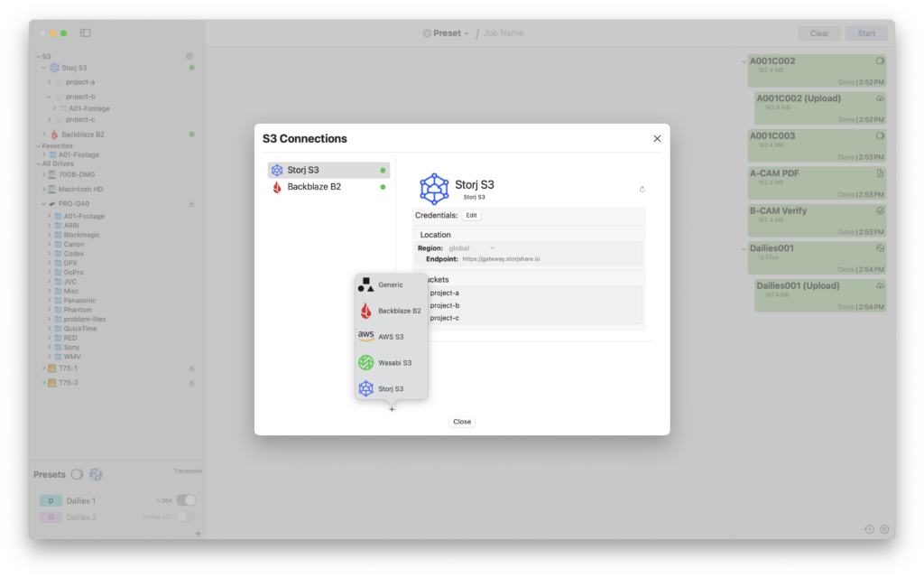Click the purple D badge for Dailies 2
Screen dimensions: 924x578
coord(51,517)
